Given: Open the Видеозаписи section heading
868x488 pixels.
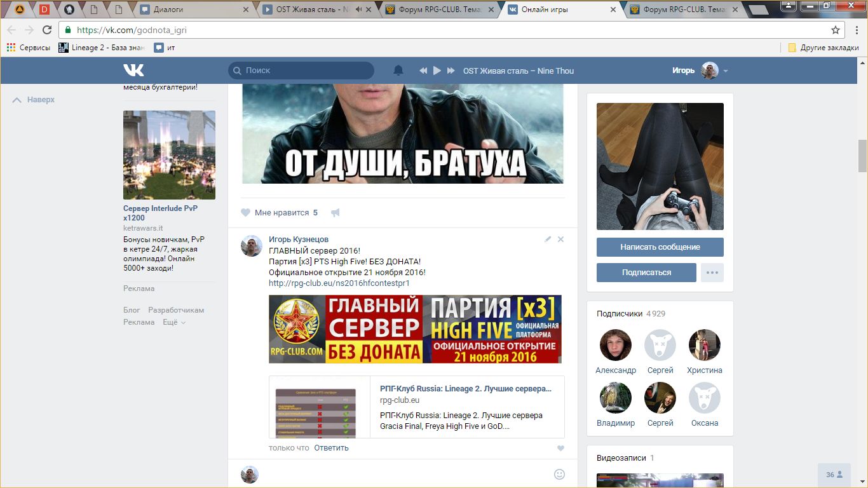Looking at the screenshot, I should point(621,458).
